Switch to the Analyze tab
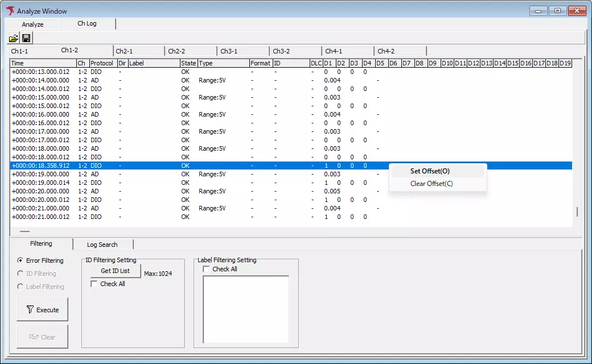This screenshot has width=592, height=364. coord(32,24)
